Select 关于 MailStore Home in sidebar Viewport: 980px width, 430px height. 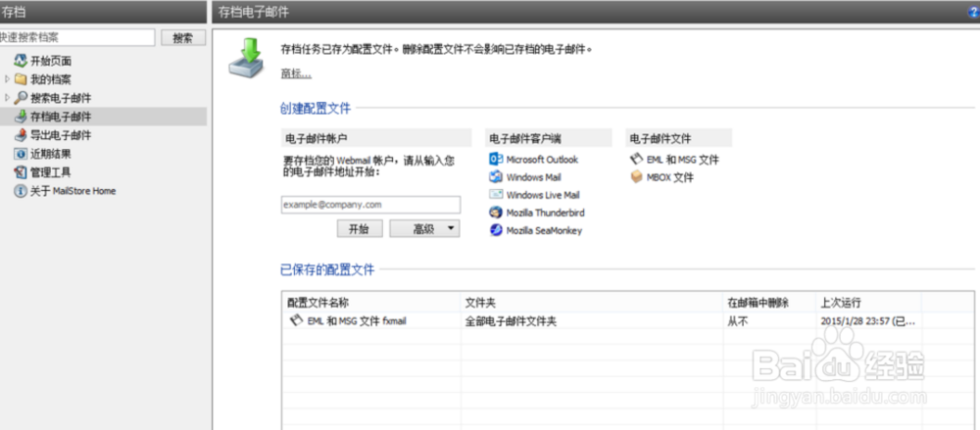coord(73,191)
